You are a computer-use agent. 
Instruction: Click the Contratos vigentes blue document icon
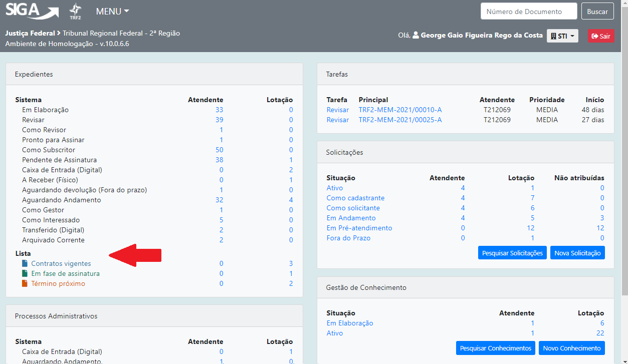tap(25, 263)
